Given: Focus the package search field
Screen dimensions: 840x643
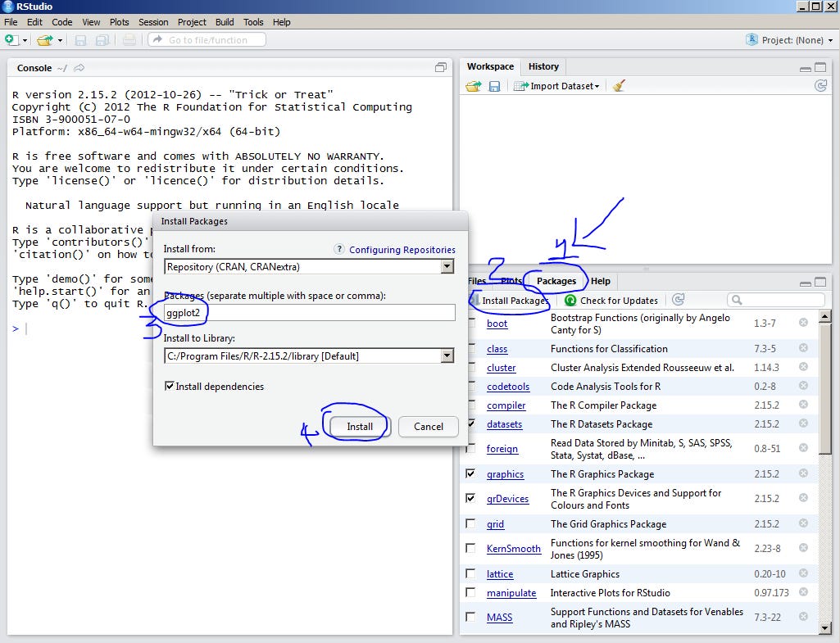Looking at the screenshot, I should pos(776,300).
